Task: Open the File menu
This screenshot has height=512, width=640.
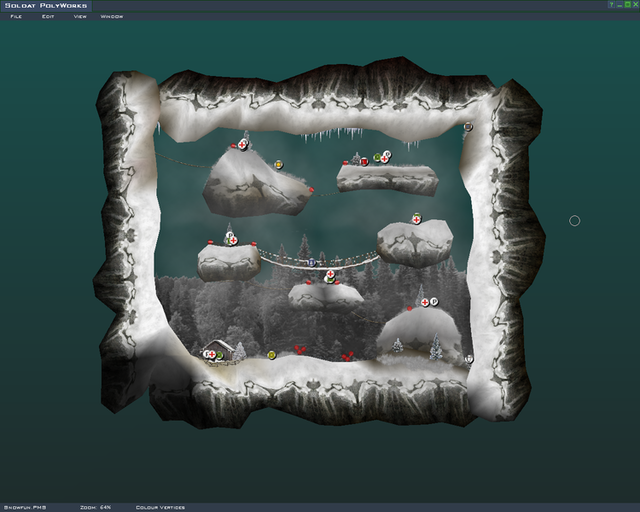Action: 16,17
